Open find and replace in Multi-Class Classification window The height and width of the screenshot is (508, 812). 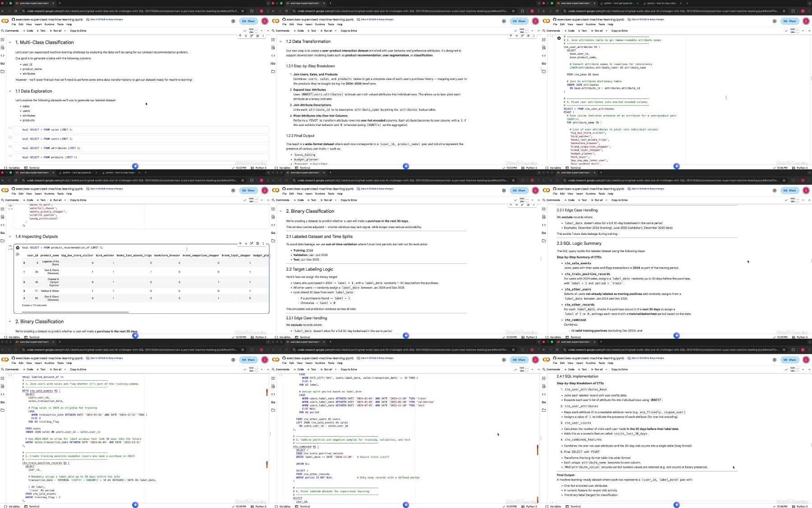3,47
